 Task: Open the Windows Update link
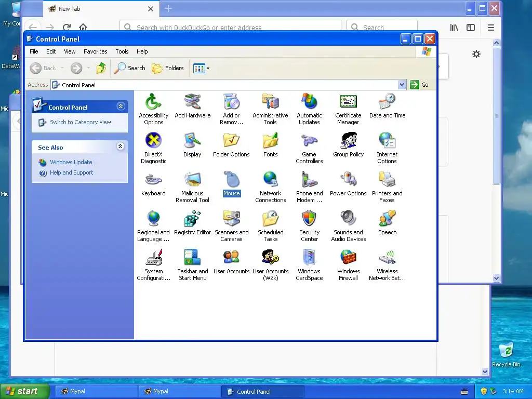click(71, 162)
